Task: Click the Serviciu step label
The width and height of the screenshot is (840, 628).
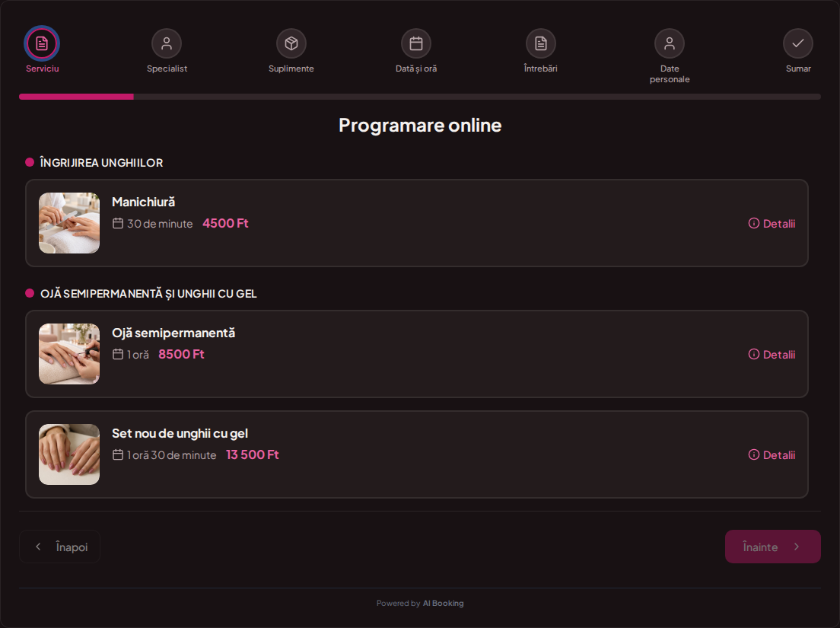Action: pyautogui.click(x=43, y=69)
